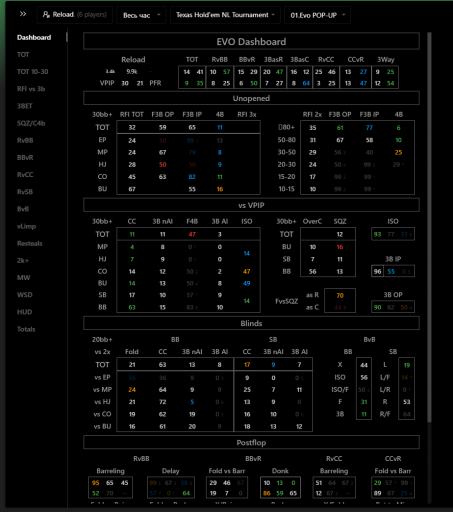Open the RFI vs 3b sidebar section
Screen dimensions: 453x512
click(31, 89)
